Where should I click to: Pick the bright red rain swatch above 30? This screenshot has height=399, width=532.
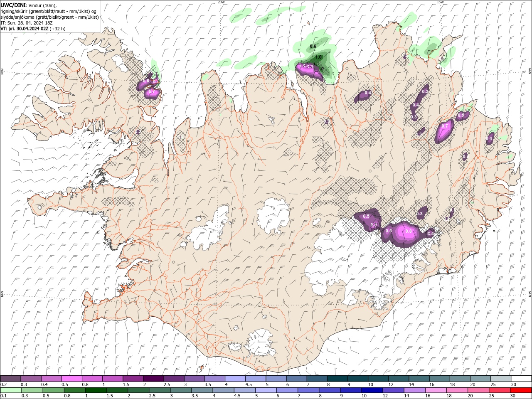[521, 390]
